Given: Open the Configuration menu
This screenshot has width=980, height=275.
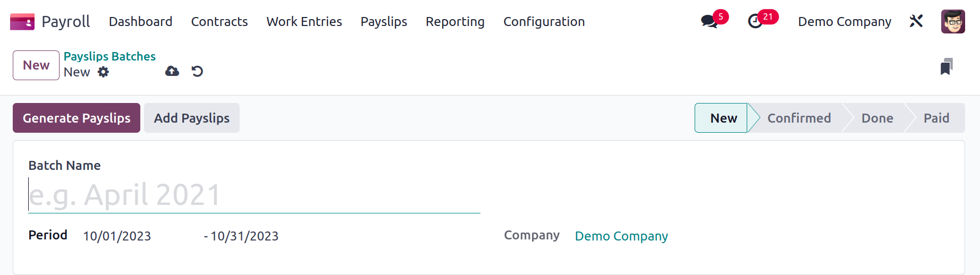Looking at the screenshot, I should coord(544,22).
